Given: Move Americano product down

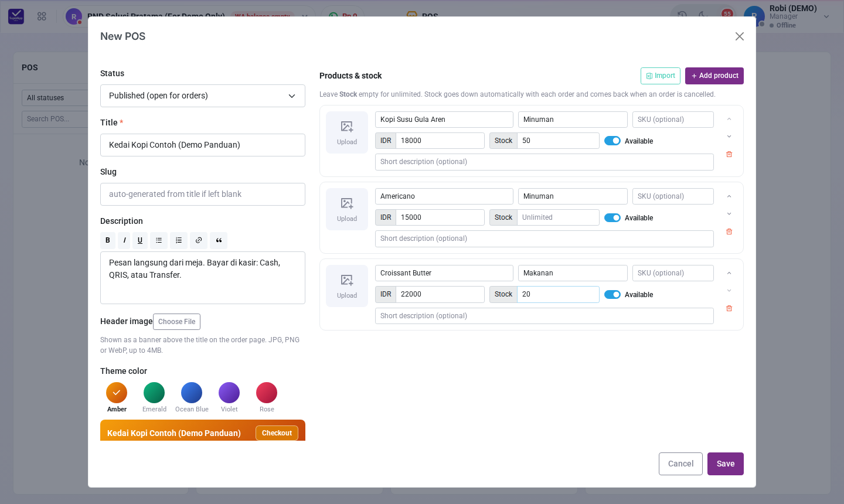Looking at the screenshot, I should 729,214.
